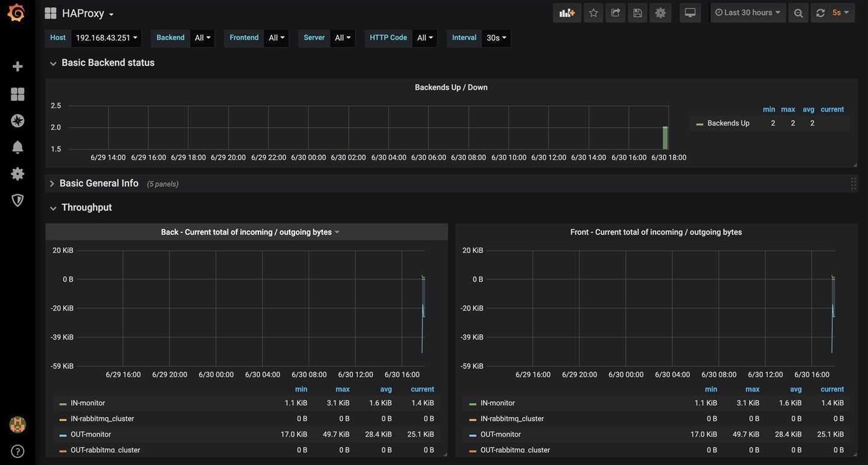Open the Grafana home logo
The height and width of the screenshot is (465, 868).
point(16,13)
